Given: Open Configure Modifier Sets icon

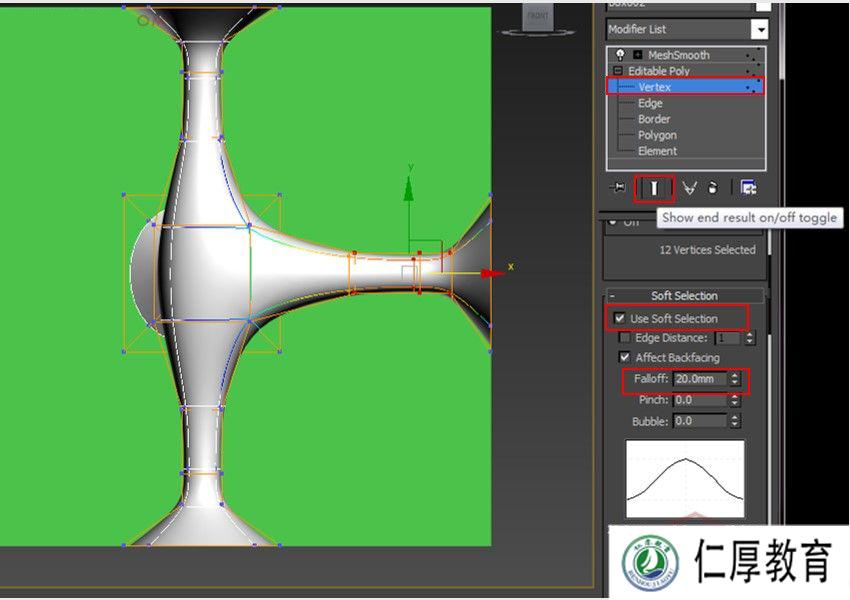Looking at the screenshot, I should tap(749, 186).
